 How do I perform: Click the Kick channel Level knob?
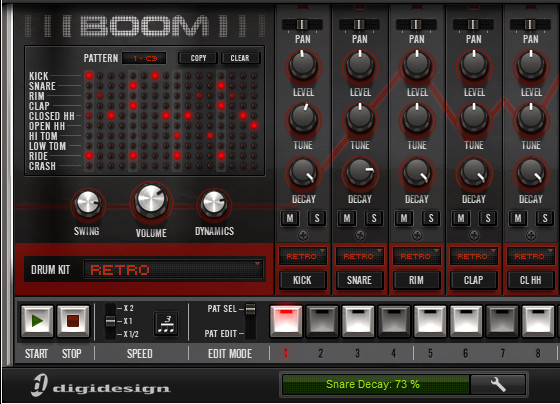click(303, 65)
